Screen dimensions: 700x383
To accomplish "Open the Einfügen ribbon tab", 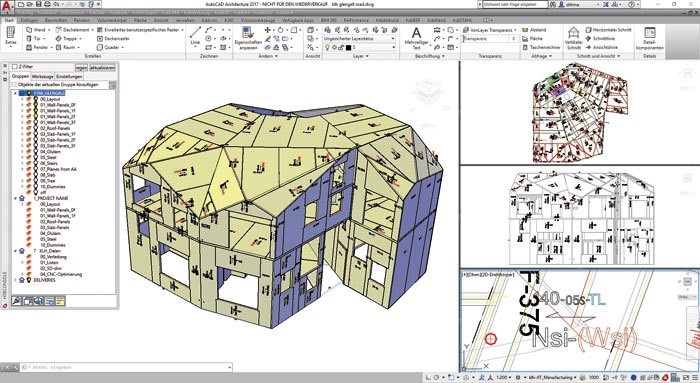I will [x=29, y=20].
